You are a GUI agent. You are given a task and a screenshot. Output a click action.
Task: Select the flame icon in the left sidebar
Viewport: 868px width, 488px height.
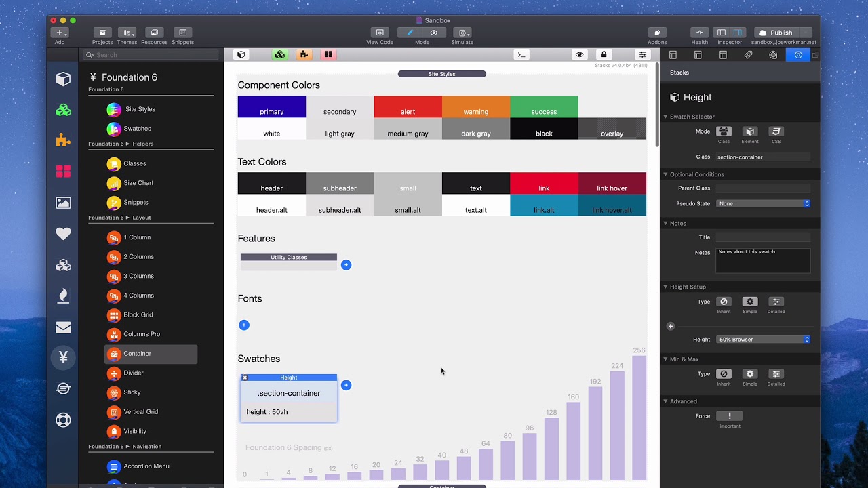click(x=63, y=296)
